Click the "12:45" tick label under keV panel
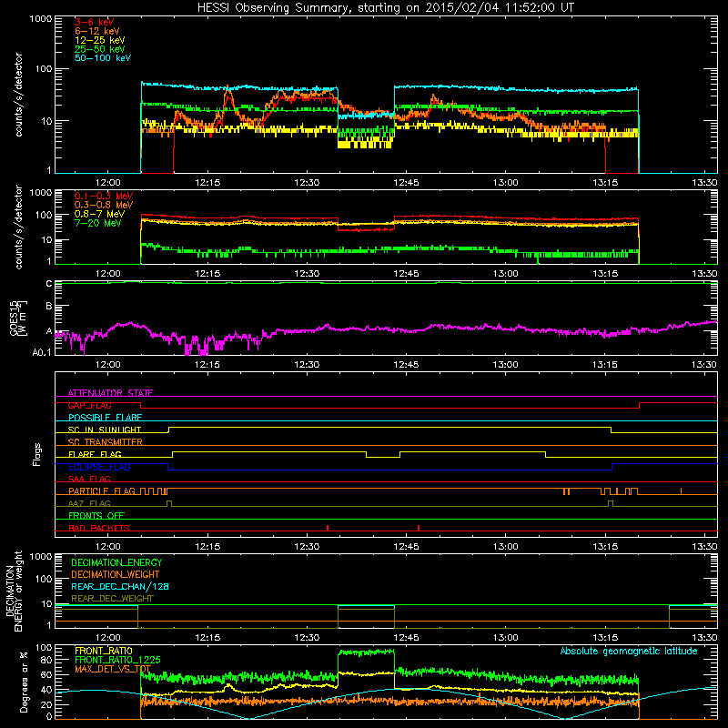Viewport: 728px width, 728px height. click(x=406, y=183)
